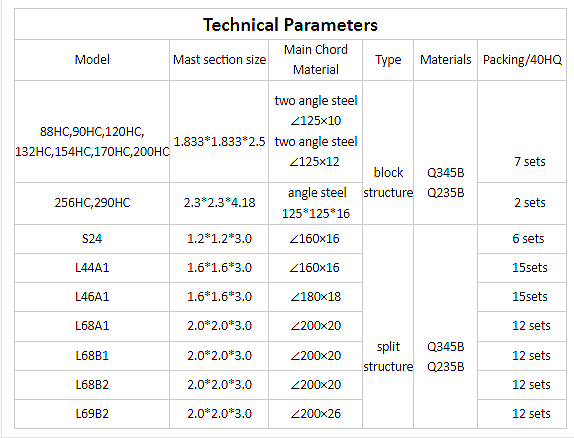
Task: Select the Mast section size header
Action: [x=219, y=60]
